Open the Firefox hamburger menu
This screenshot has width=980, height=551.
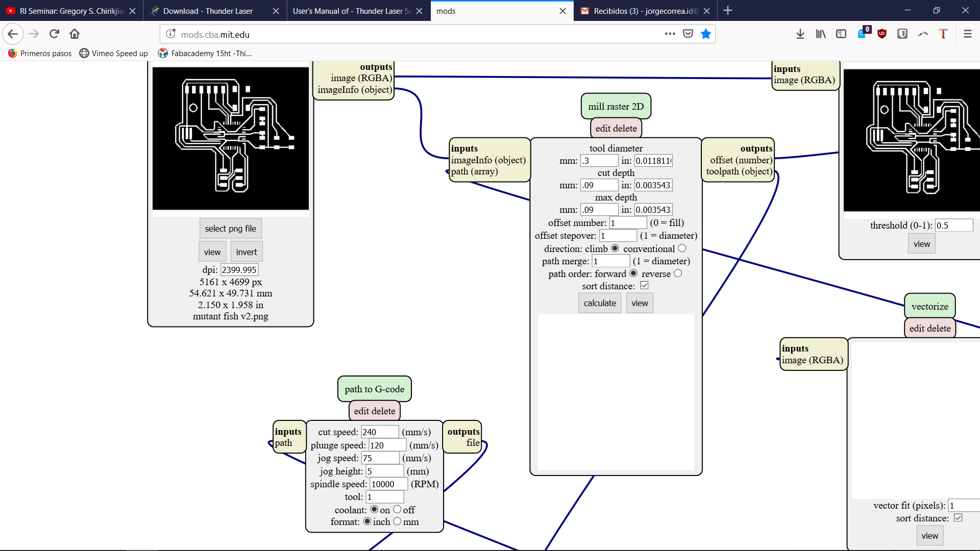967,34
